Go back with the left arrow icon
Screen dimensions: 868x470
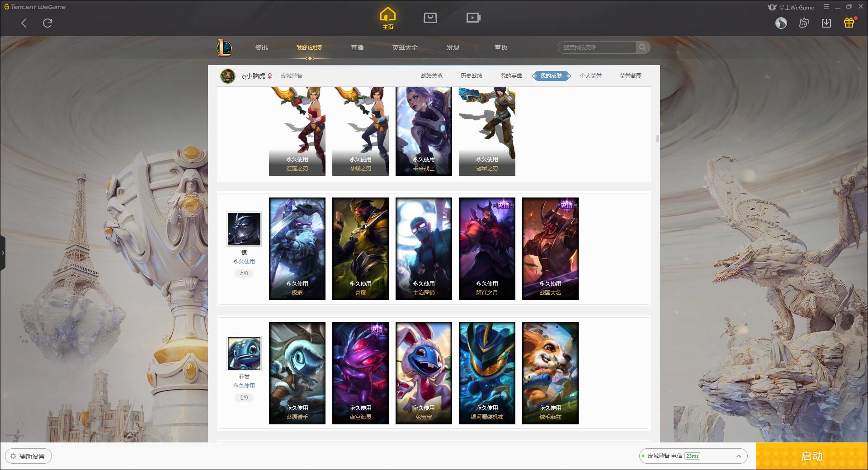(24, 23)
